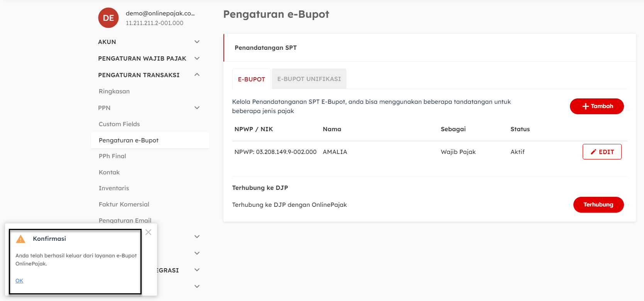This screenshot has height=301, width=644.
Task: Open Faktur Komersial settings
Action: click(x=124, y=204)
